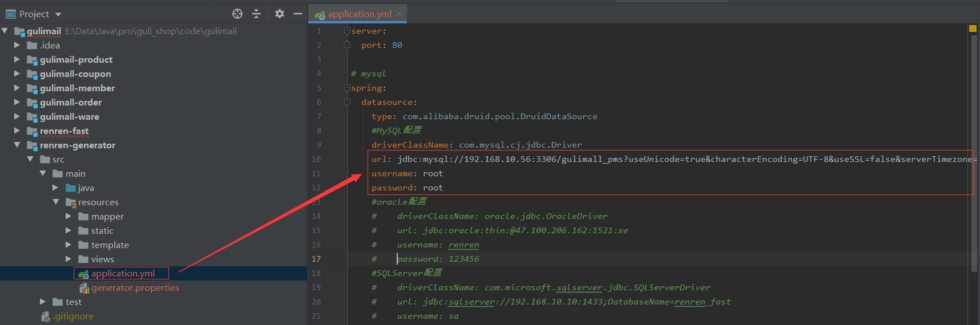Fold the spring block at line 5
980x325 pixels.
point(346,88)
